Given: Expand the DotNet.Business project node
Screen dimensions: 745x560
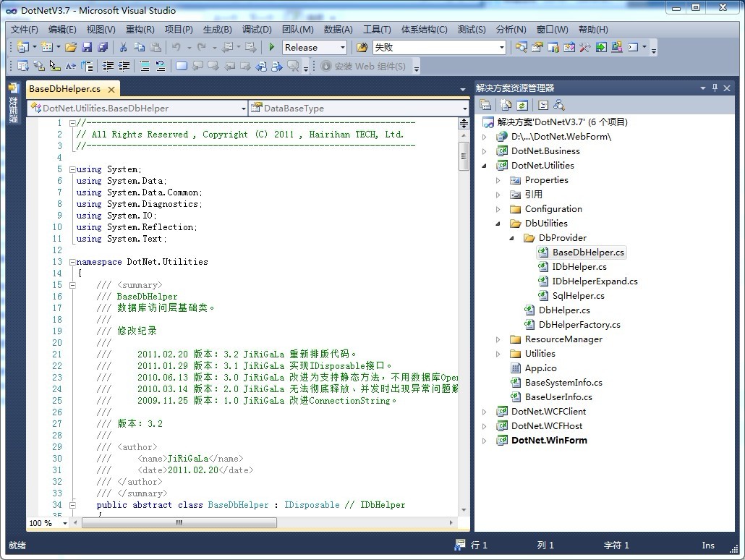Looking at the screenshot, I should coord(484,152).
